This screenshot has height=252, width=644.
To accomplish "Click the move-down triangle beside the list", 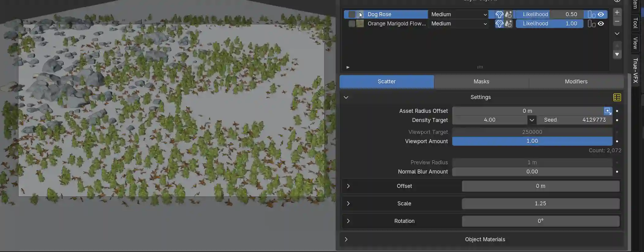I will 617,55.
